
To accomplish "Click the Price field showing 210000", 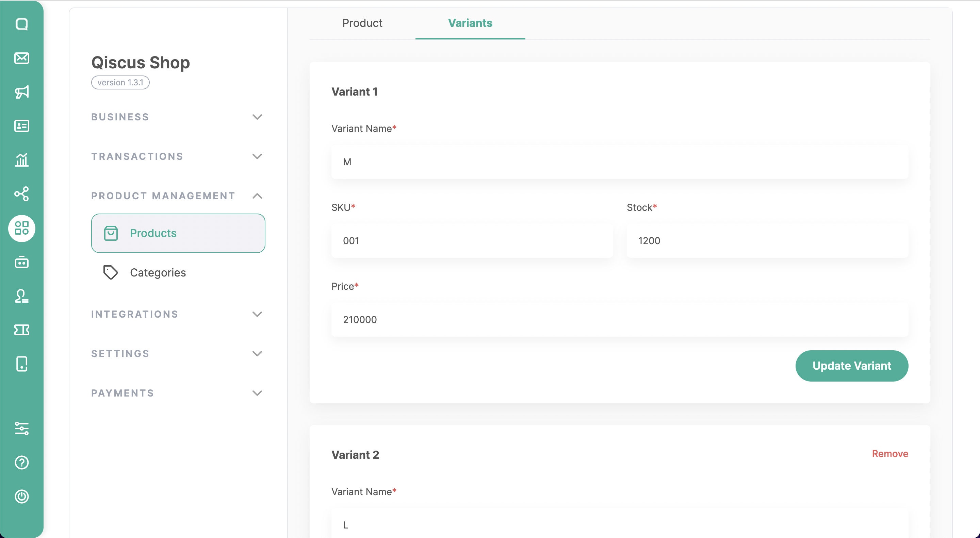I will [x=619, y=319].
